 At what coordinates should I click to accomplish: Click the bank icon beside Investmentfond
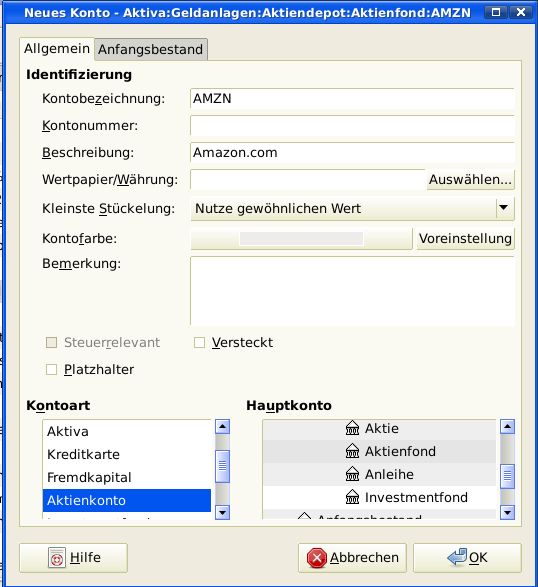point(352,498)
